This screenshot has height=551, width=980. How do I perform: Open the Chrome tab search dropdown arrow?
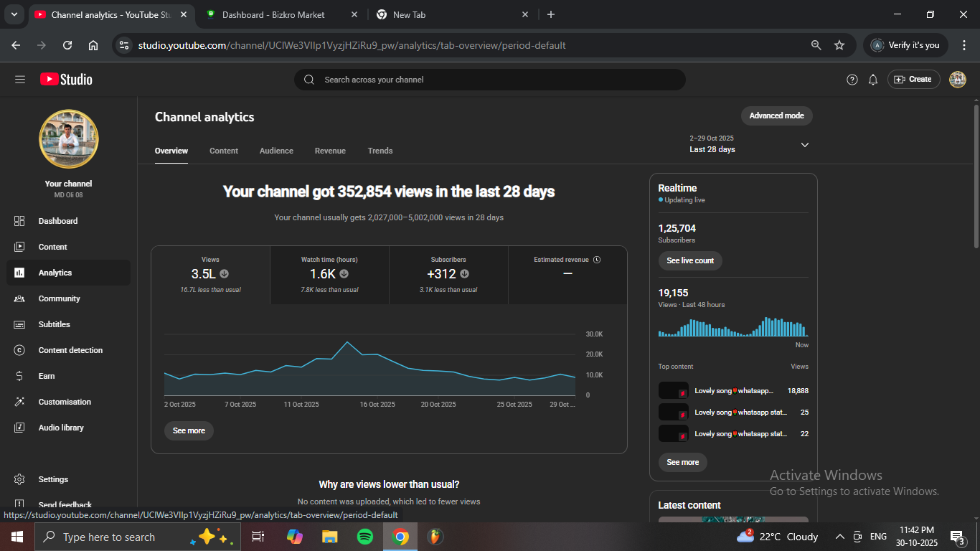tap(14, 14)
